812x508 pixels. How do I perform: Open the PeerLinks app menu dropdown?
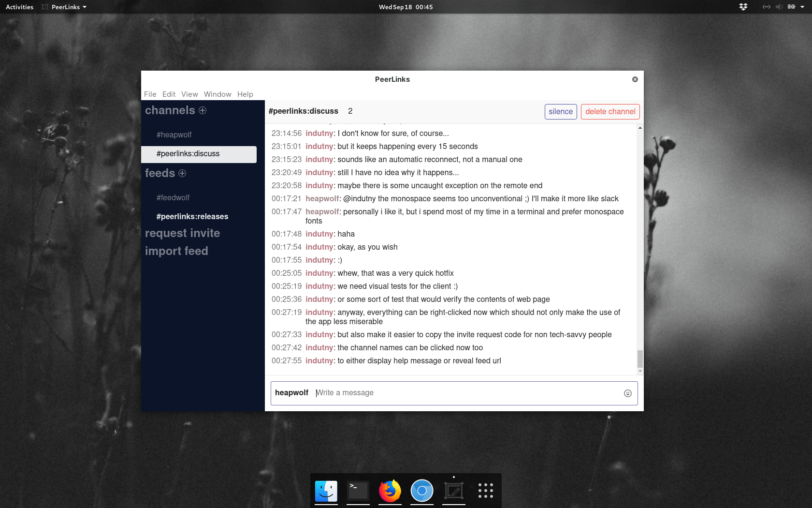pos(65,7)
